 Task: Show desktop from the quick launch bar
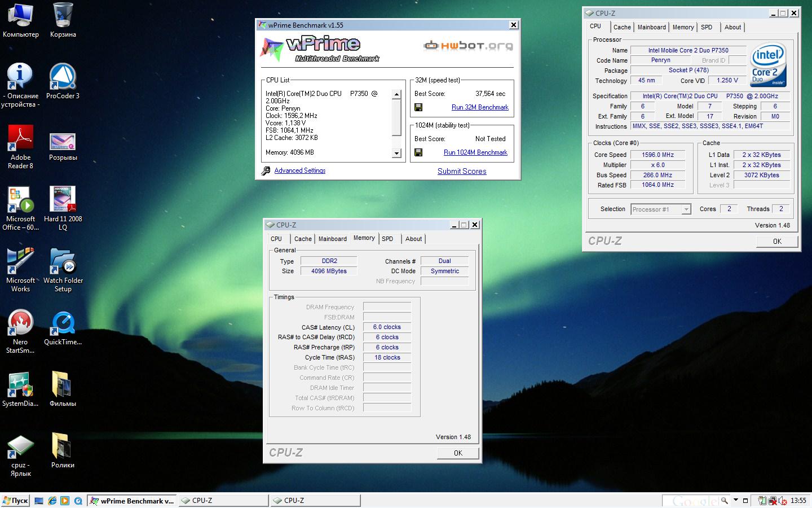(39, 501)
